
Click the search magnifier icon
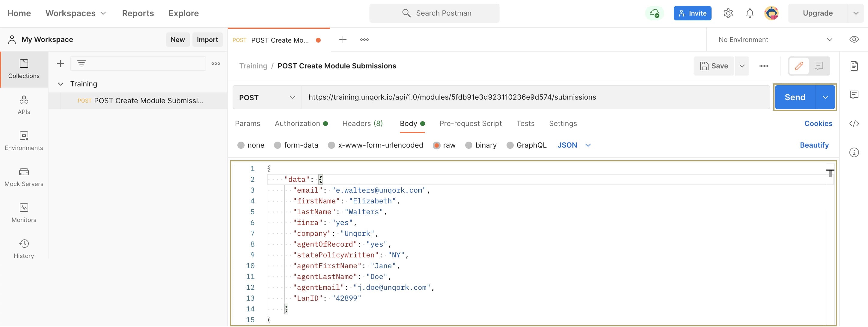(x=406, y=13)
